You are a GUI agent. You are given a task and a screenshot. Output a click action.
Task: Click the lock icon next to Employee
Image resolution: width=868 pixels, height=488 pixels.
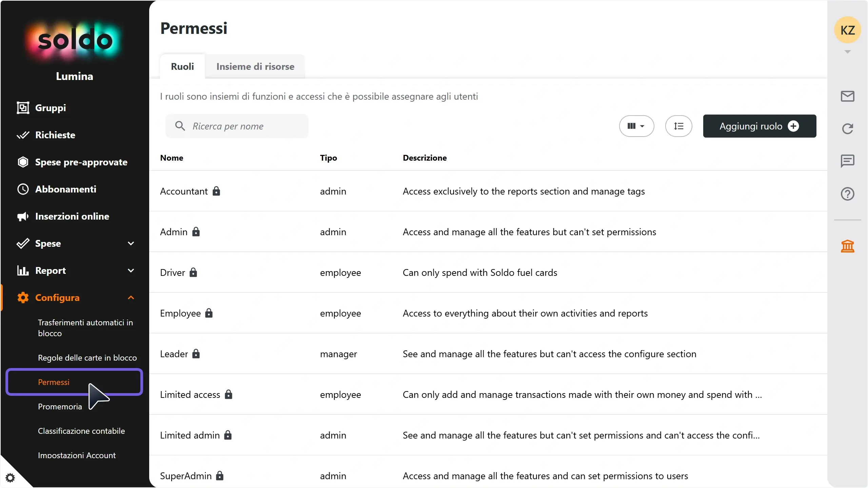209,313
